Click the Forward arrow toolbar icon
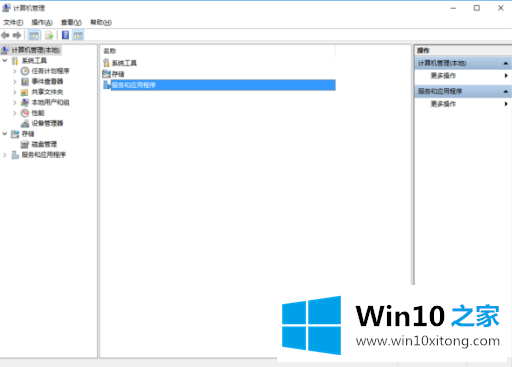This screenshot has height=367, width=512. pos(17,35)
